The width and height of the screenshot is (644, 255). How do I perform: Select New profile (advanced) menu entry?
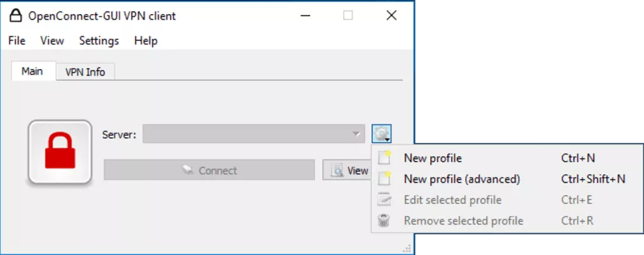461,179
